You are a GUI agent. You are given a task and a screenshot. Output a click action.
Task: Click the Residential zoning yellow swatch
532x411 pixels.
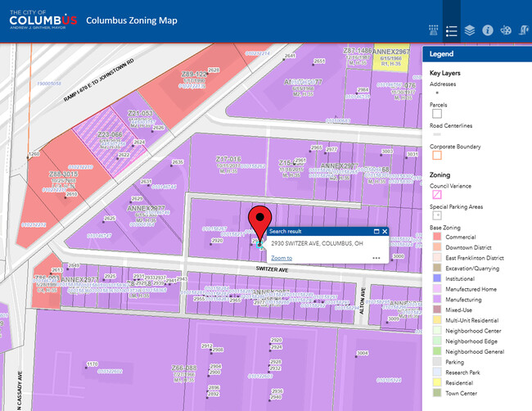pyautogui.click(x=436, y=383)
